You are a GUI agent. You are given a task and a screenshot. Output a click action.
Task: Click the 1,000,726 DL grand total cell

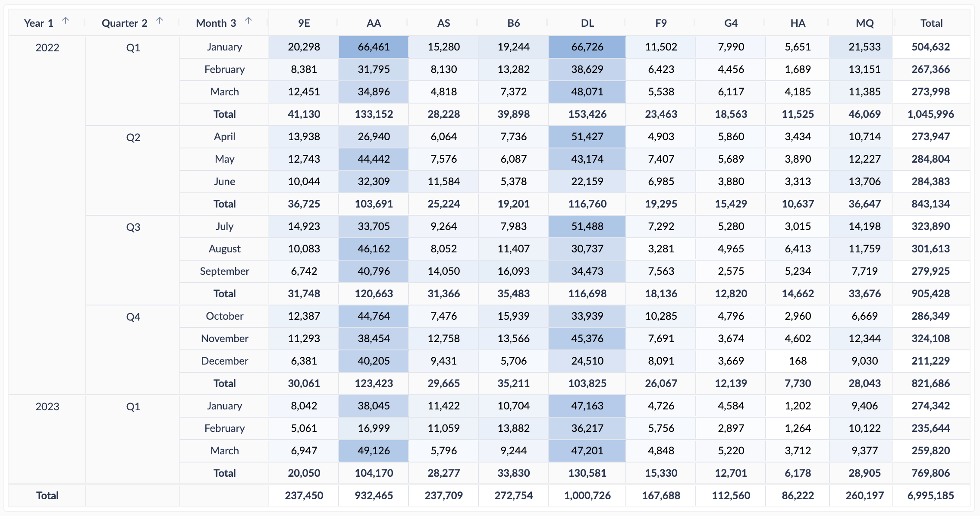(587, 496)
